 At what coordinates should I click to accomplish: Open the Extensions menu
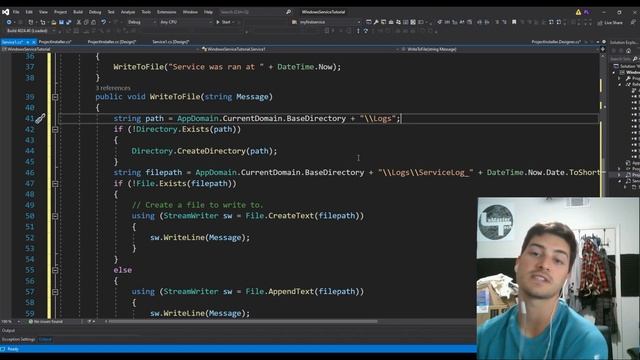(167, 12)
